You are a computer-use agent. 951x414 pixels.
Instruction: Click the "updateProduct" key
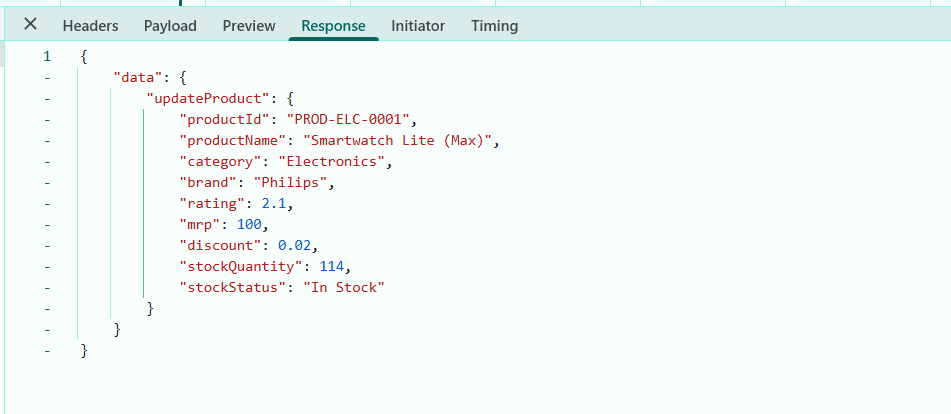click(209, 98)
